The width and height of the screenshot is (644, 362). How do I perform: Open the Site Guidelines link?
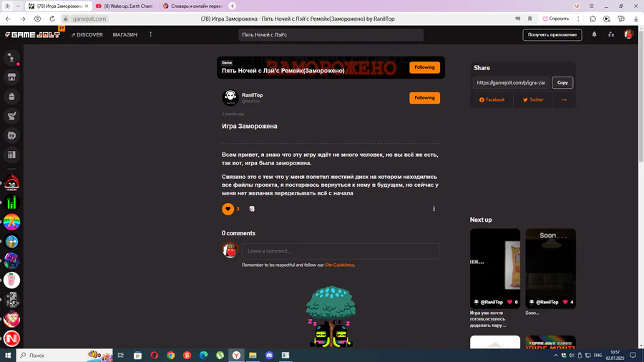point(339,265)
